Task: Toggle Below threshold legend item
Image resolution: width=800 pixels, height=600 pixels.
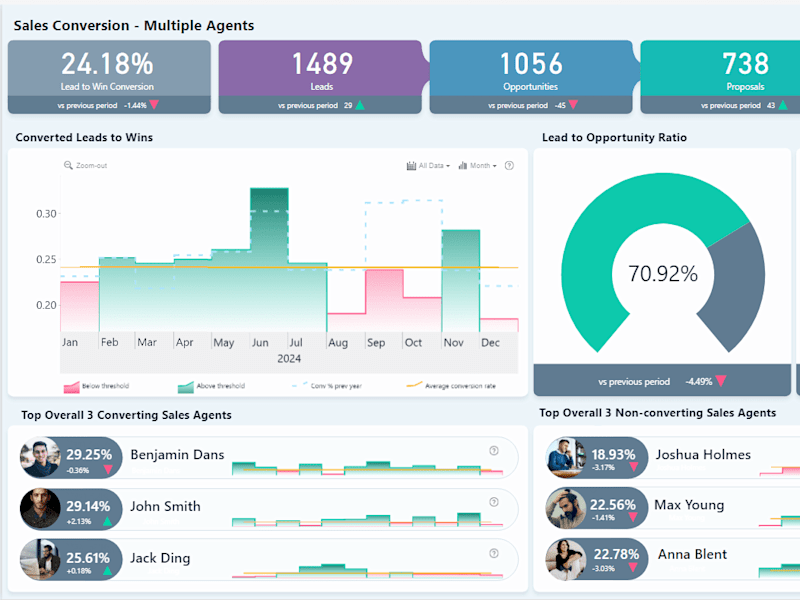Action: [96, 386]
